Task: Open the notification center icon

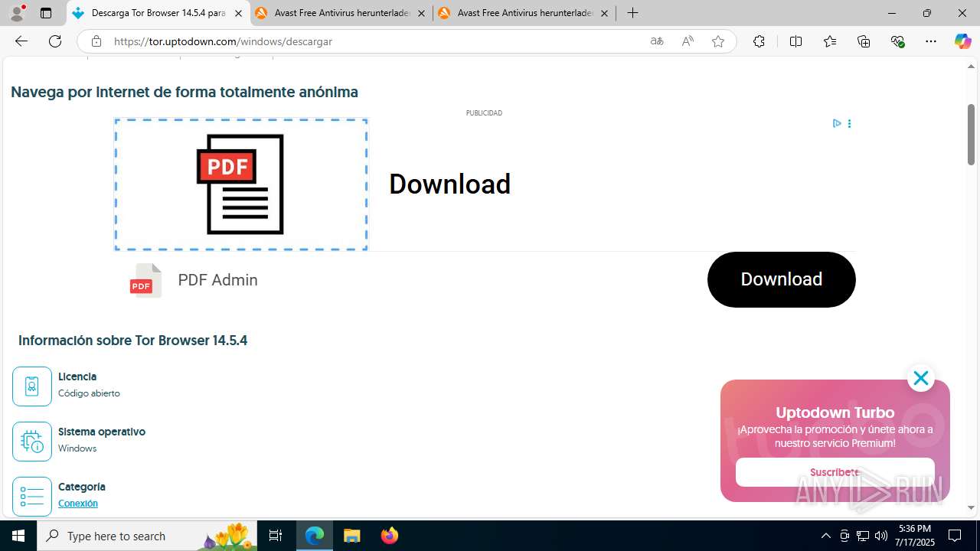Action: [x=955, y=536]
